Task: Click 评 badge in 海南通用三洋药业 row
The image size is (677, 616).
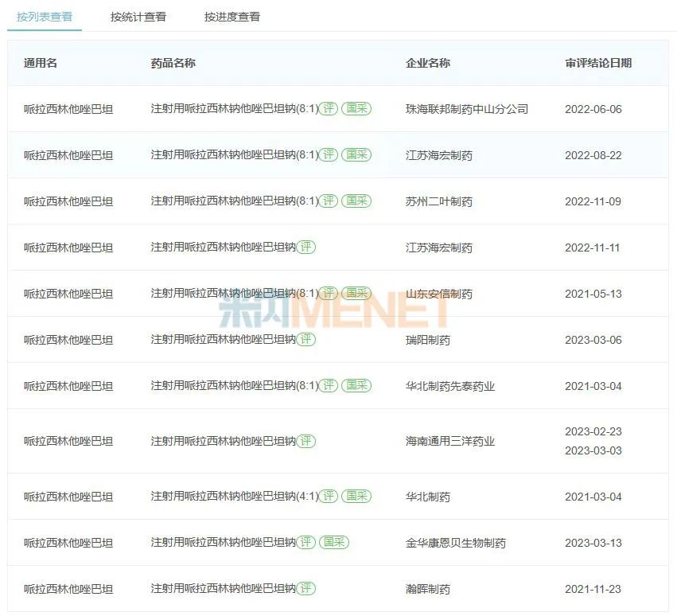Action: [305, 441]
